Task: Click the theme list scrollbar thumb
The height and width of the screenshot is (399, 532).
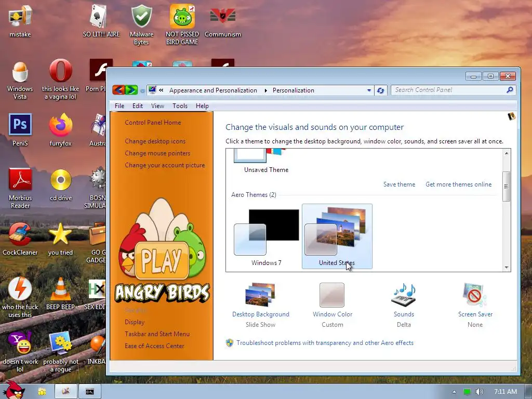Action: pos(506,187)
